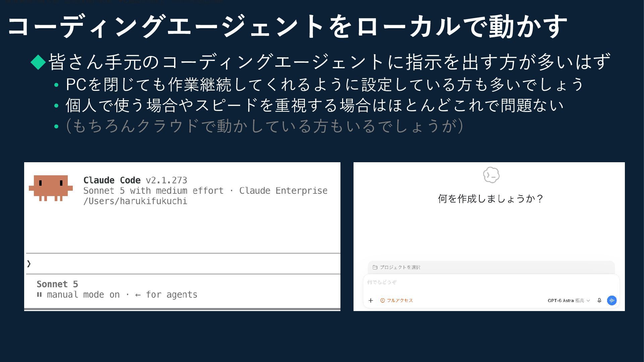Viewport: 644px width, 362px height.
Task: Click the folder icon beside プロジェクトを選択
Action: 375,267
